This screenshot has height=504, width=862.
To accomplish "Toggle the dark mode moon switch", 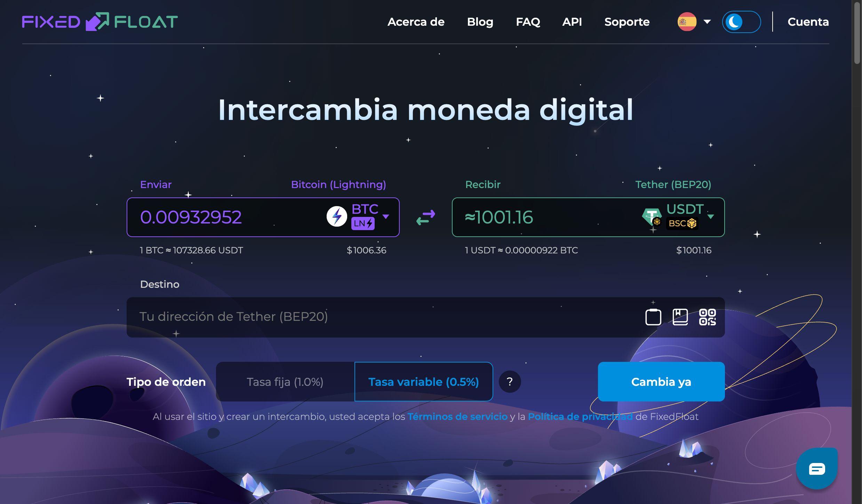I will pyautogui.click(x=741, y=22).
